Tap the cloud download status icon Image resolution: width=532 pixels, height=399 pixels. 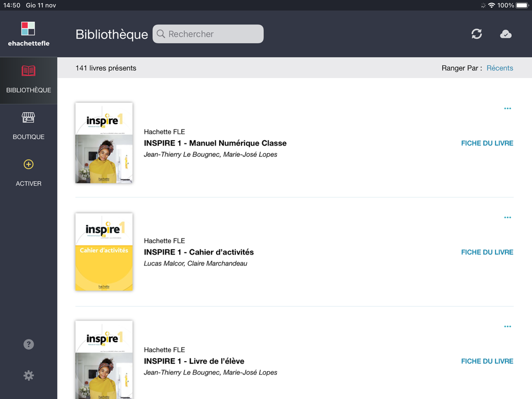(506, 34)
